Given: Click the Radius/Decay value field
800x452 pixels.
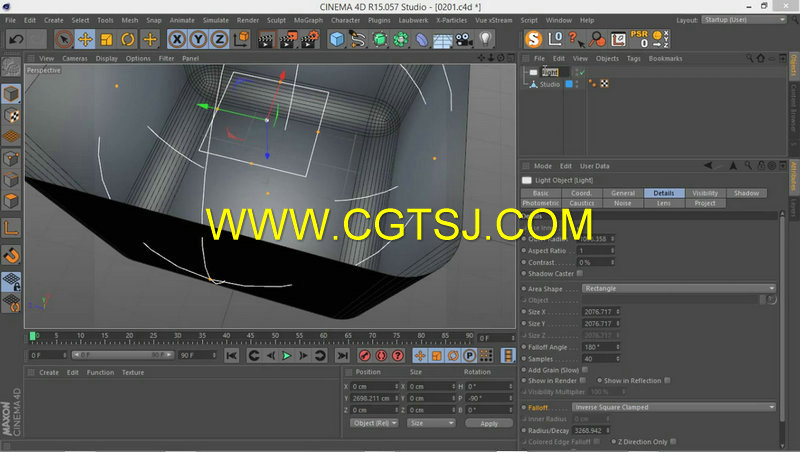Looking at the screenshot, I should (588, 431).
